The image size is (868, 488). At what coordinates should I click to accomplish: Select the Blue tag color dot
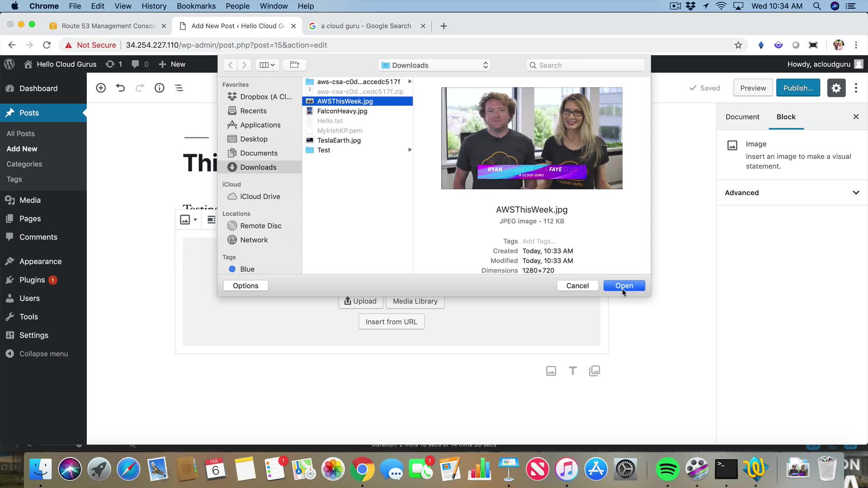[232, 269]
